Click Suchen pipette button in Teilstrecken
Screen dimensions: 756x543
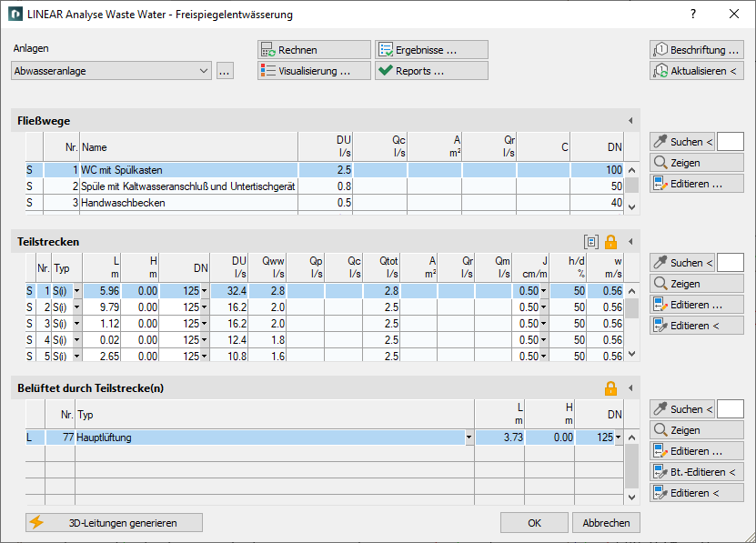pos(682,263)
